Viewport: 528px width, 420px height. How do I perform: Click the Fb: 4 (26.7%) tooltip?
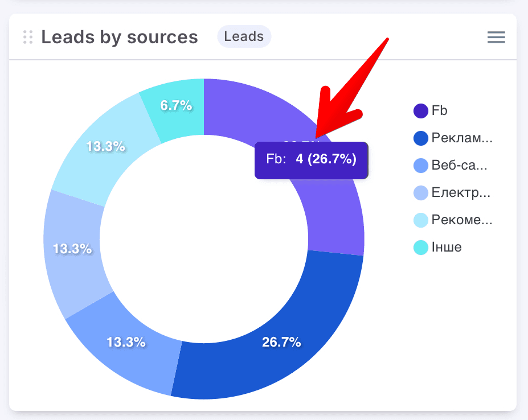click(311, 159)
